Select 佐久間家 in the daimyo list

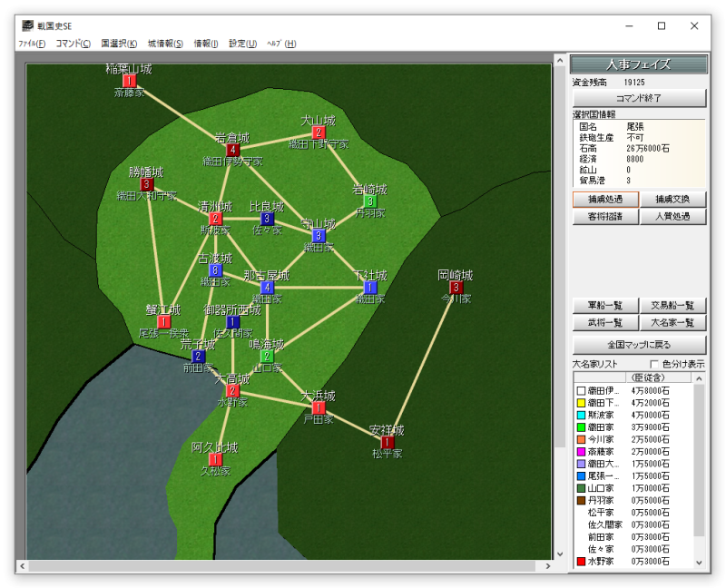click(633, 524)
